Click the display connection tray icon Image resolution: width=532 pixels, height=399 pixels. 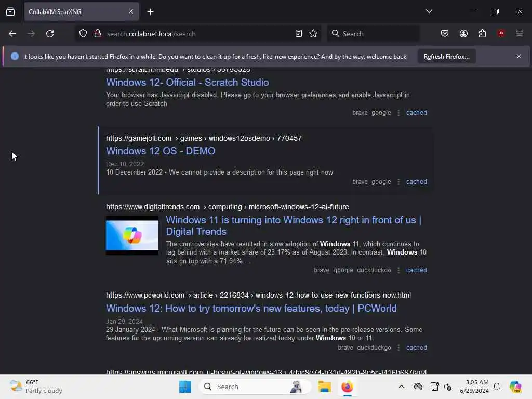[434, 387]
